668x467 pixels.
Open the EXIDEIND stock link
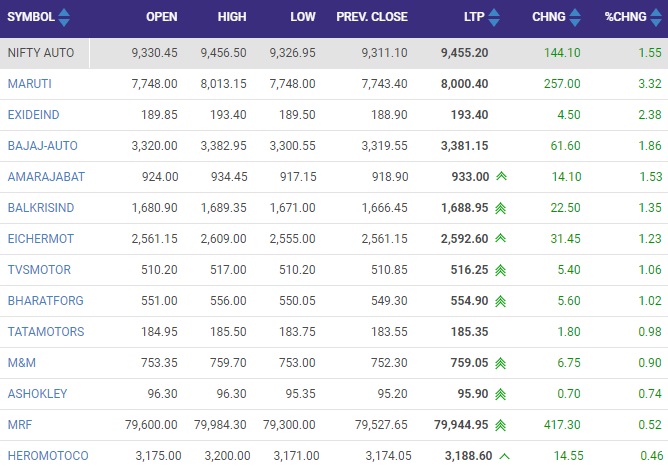[x=33, y=115]
